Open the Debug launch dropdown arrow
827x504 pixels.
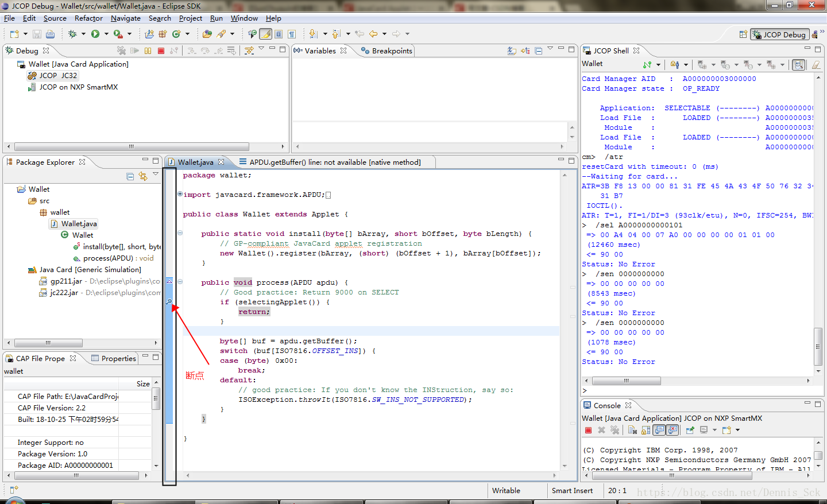83,34
